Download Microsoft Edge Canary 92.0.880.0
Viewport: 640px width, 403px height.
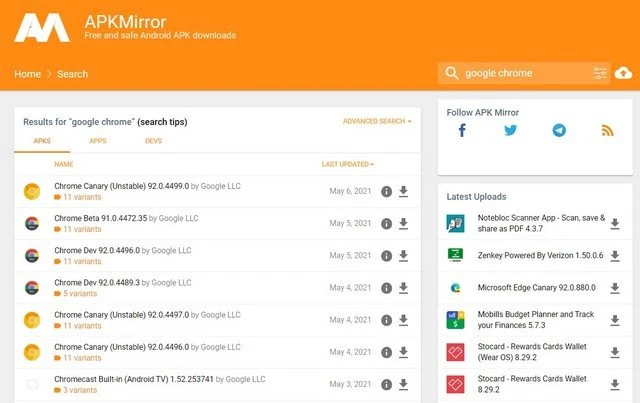pos(615,288)
